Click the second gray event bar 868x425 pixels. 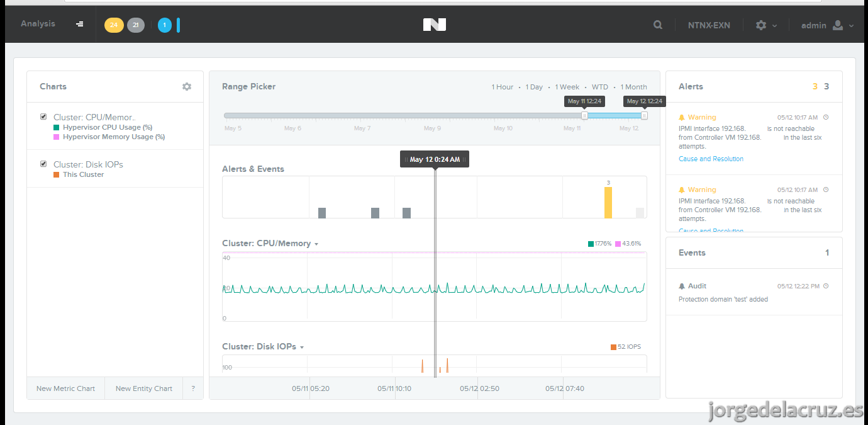click(x=376, y=213)
